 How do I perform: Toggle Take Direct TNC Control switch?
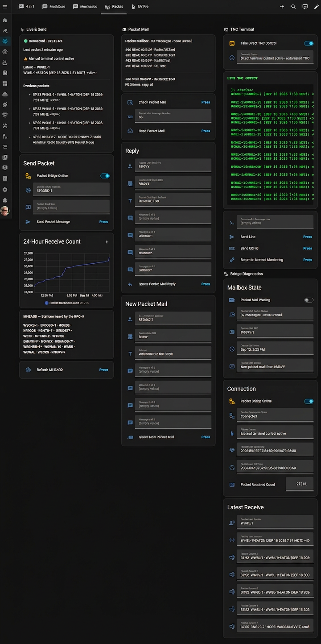pos(309,43)
